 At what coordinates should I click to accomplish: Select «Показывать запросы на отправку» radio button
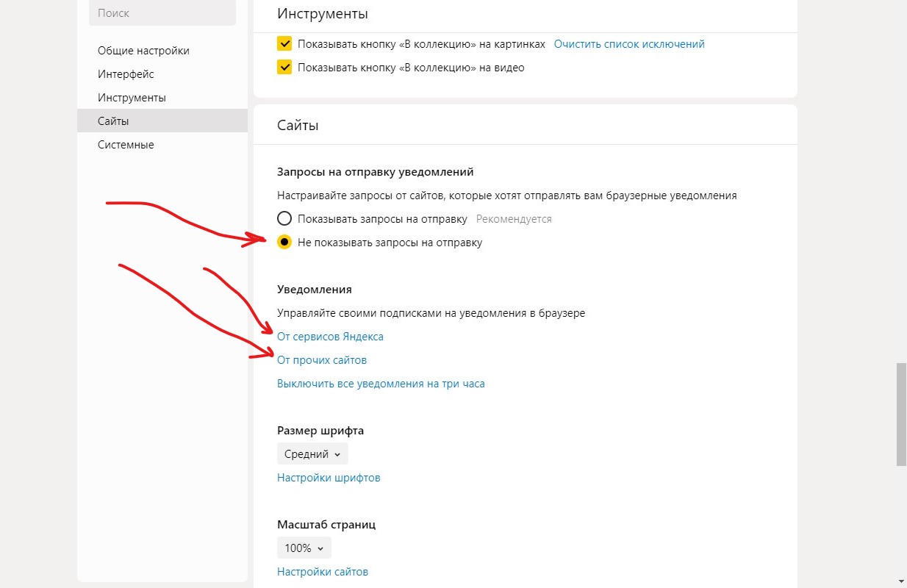[x=284, y=219]
